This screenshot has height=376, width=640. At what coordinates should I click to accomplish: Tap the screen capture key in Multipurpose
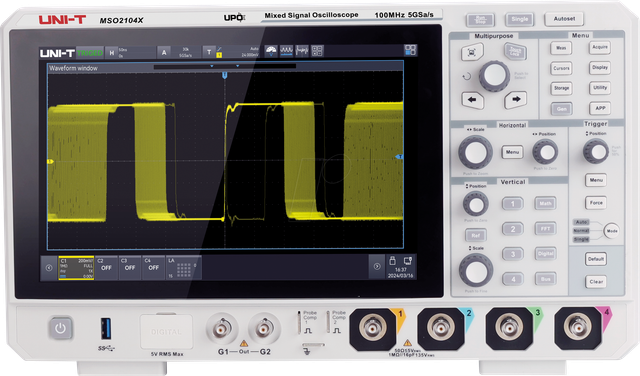point(472,52)
